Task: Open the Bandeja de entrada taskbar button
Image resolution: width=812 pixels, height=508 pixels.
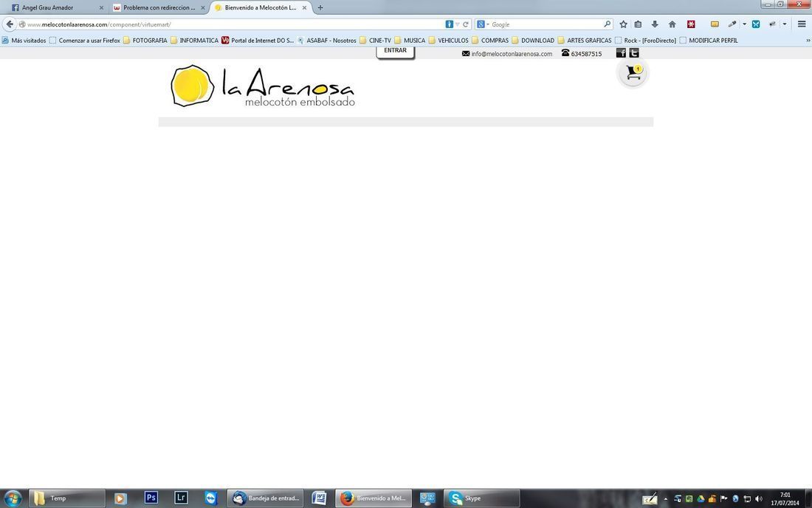Action: (x=266, y=498)
